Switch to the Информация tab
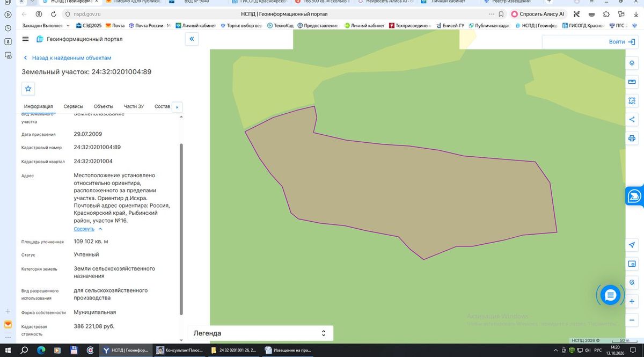 click(x=38, y=106)
